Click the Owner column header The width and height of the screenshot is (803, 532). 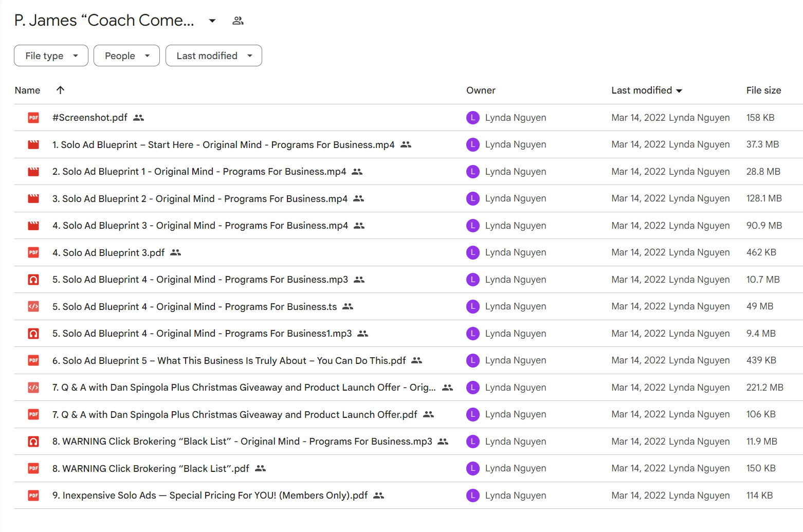click(x=481, y=90)
